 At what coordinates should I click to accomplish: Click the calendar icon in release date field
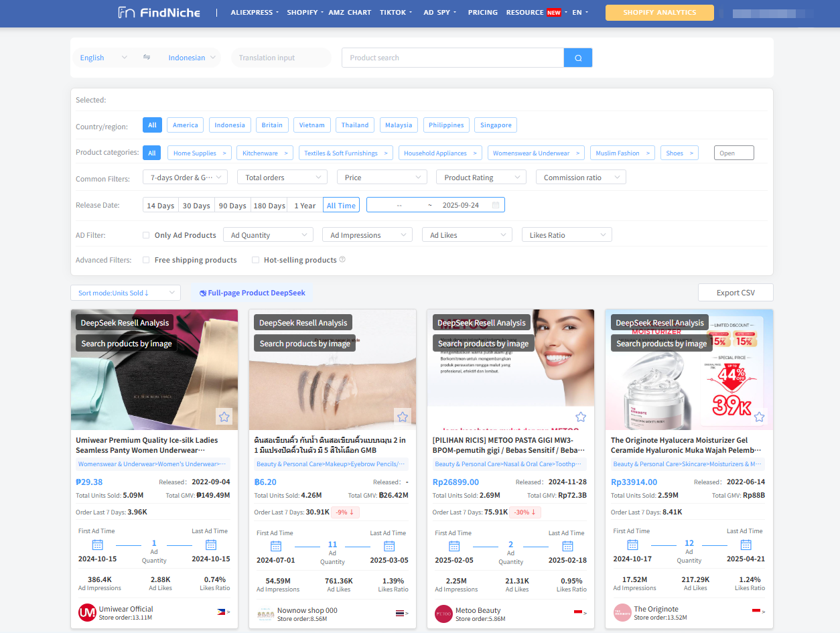496,205
